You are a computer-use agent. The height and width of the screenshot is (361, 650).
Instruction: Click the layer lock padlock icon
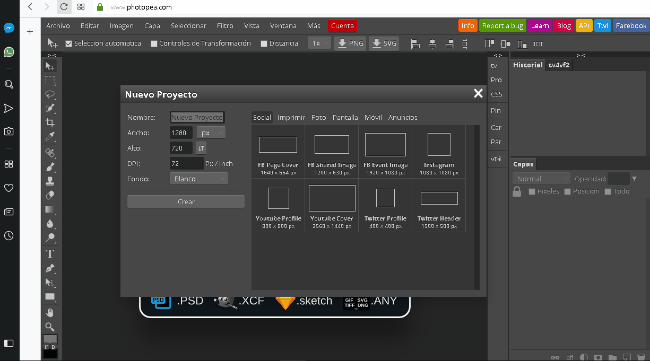tap(517, 191)
